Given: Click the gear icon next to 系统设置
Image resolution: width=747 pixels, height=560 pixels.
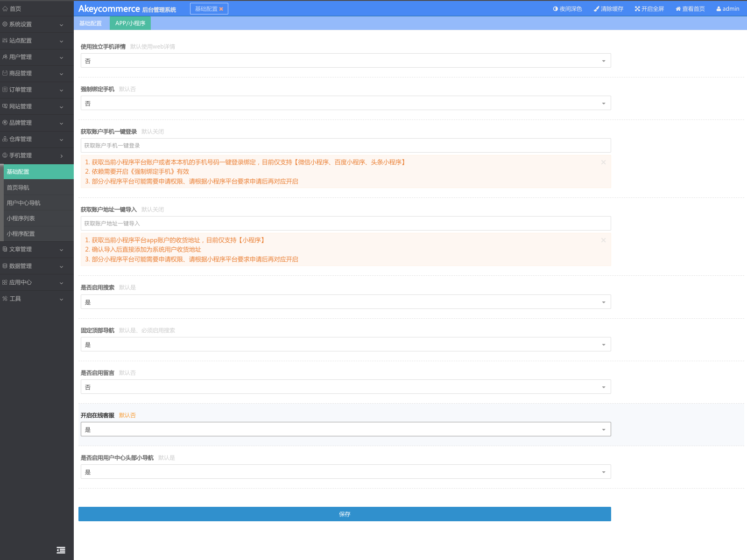Looking at the screenshot, I should pos(5,24).
